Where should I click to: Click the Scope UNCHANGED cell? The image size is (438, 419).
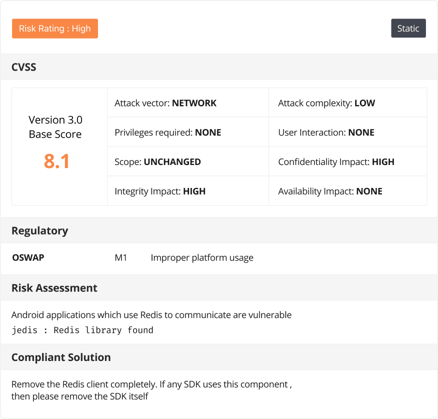[188, 162]
